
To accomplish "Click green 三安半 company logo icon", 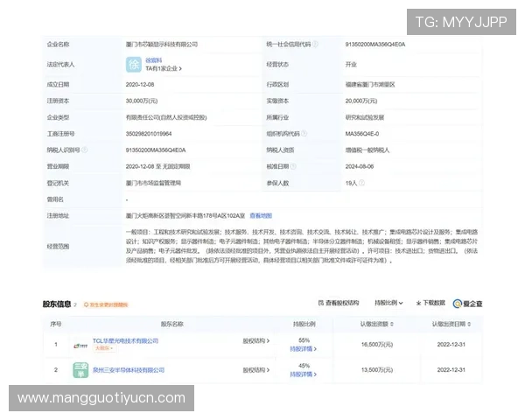I will point(80,370).
